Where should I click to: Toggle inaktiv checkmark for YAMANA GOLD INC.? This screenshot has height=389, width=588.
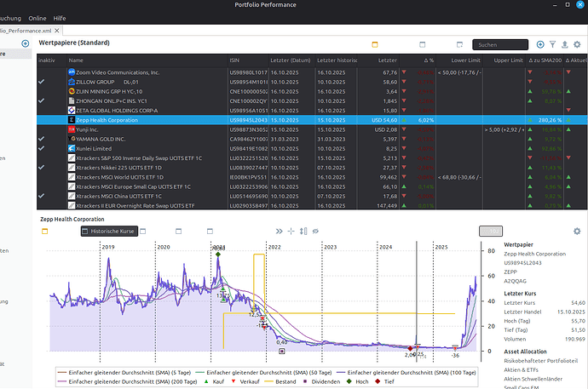[41, 139]
